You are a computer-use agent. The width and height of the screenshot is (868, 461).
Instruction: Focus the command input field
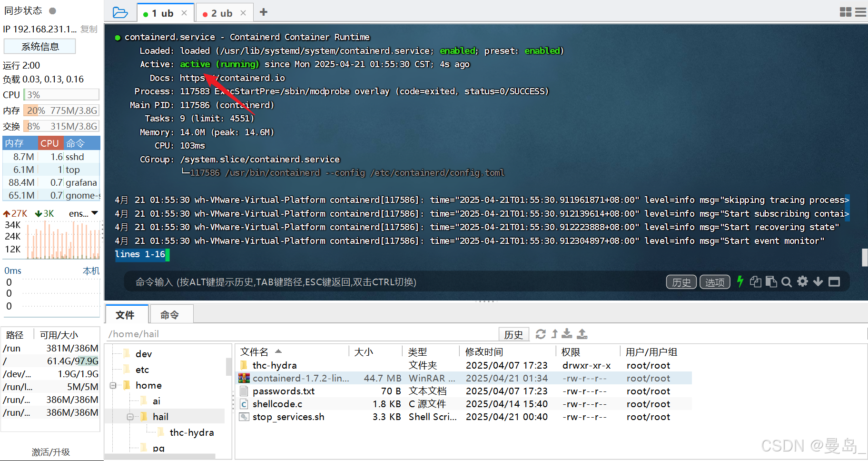point(395,282)
